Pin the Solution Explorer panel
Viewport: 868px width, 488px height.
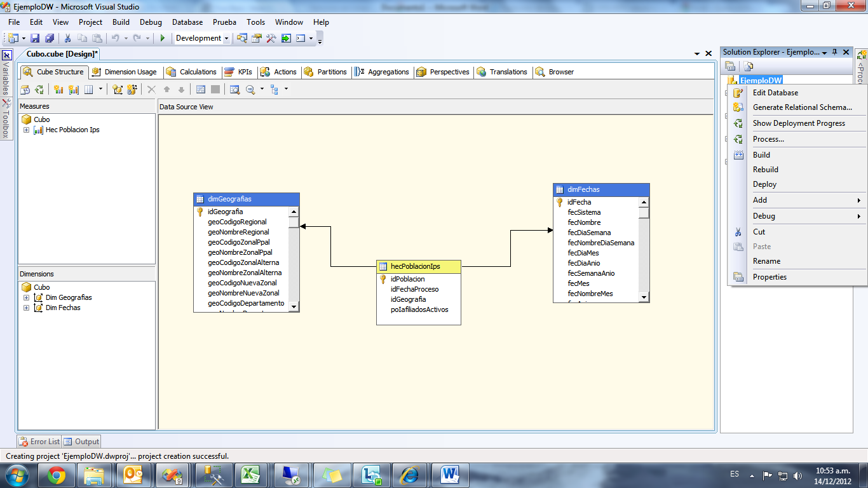coord(834,52)
